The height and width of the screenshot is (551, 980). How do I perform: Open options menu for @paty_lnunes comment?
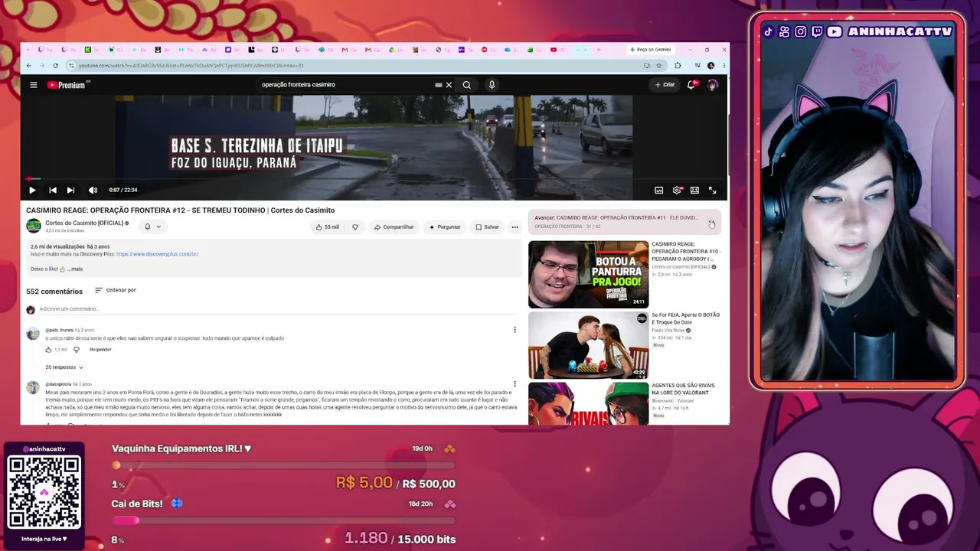514,330
